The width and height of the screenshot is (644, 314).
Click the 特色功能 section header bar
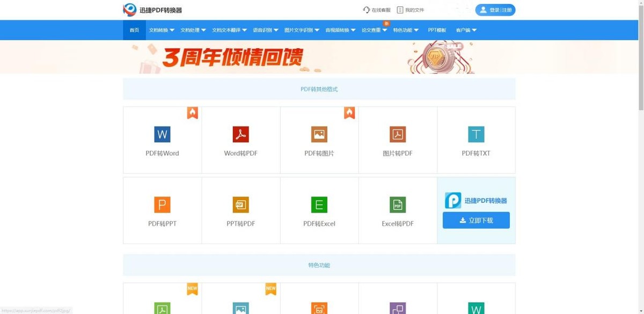pos(319,265)
